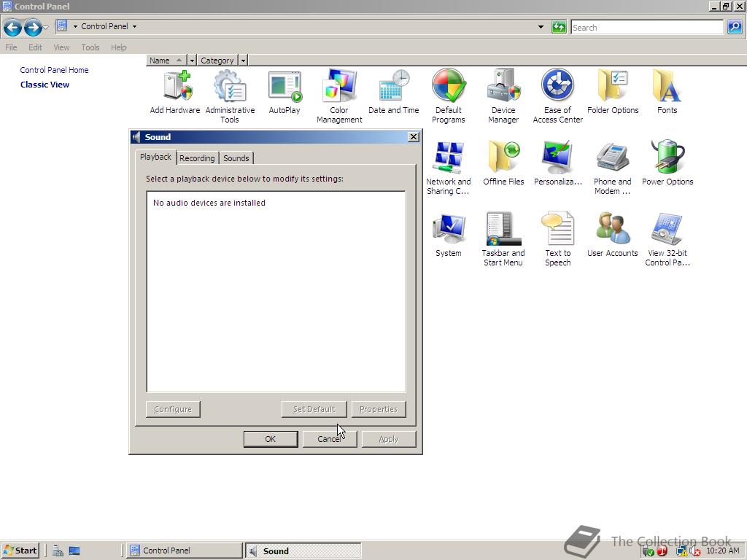
Task: Open Ease of Access Center
Action: [558, 97]
